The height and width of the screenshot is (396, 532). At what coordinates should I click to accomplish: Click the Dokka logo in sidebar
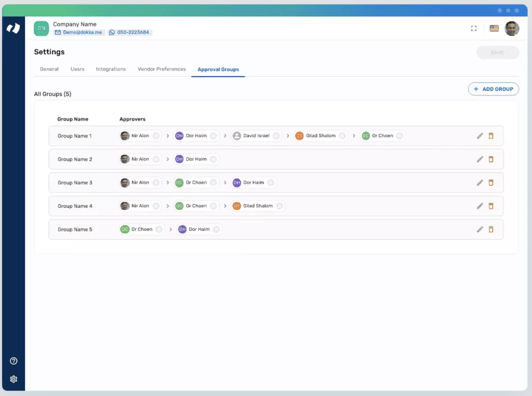14,28
